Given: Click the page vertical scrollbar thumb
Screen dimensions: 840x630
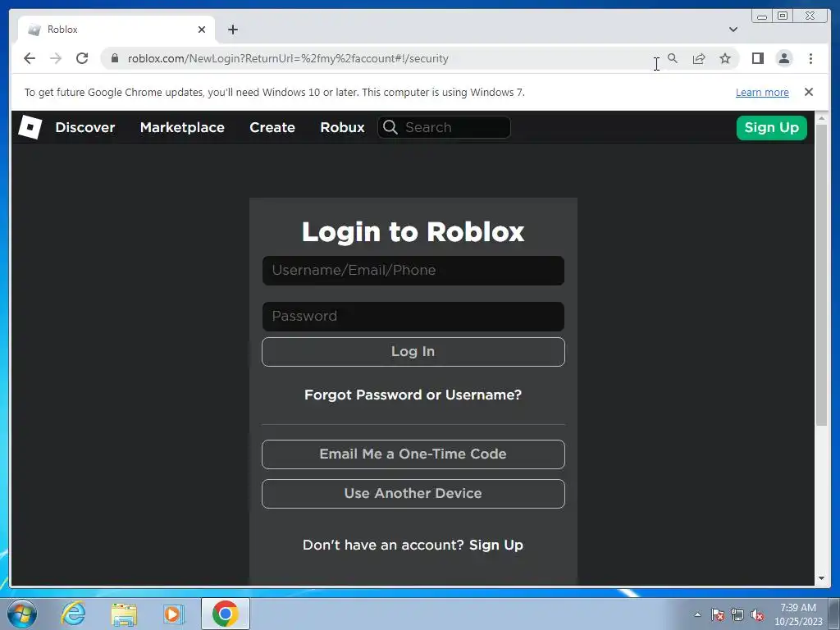Looking at the screenshot, I should tap(821, 274).
